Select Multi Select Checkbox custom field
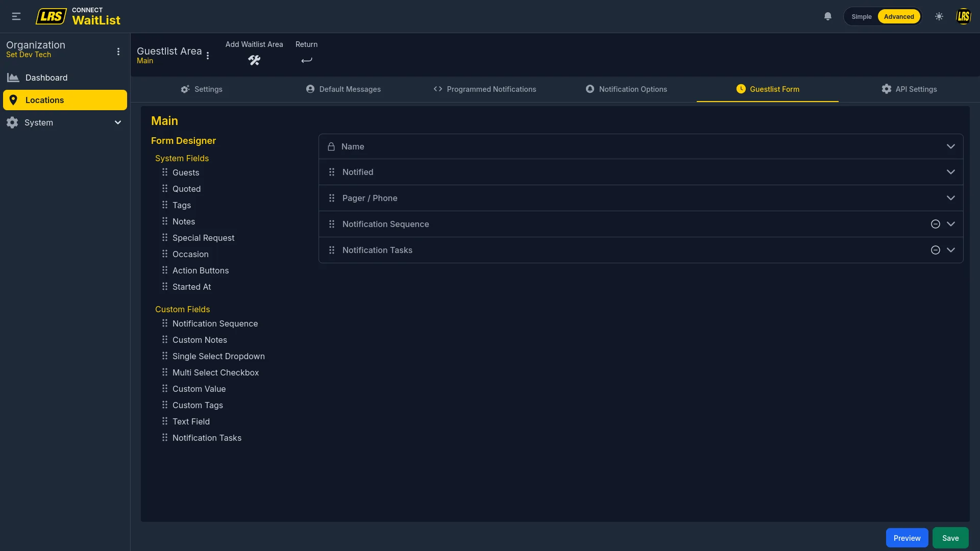Screen dimensions: 980x551 (215, 372)
